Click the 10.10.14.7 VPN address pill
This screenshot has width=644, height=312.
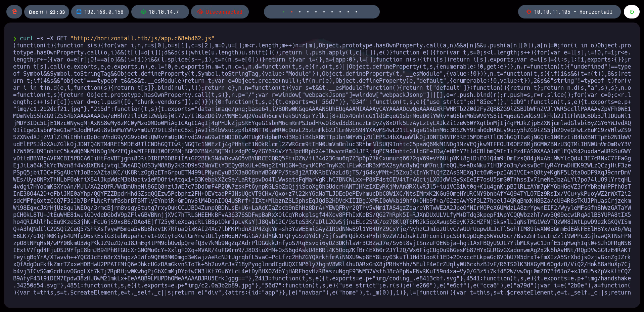(x=160, y=11)
